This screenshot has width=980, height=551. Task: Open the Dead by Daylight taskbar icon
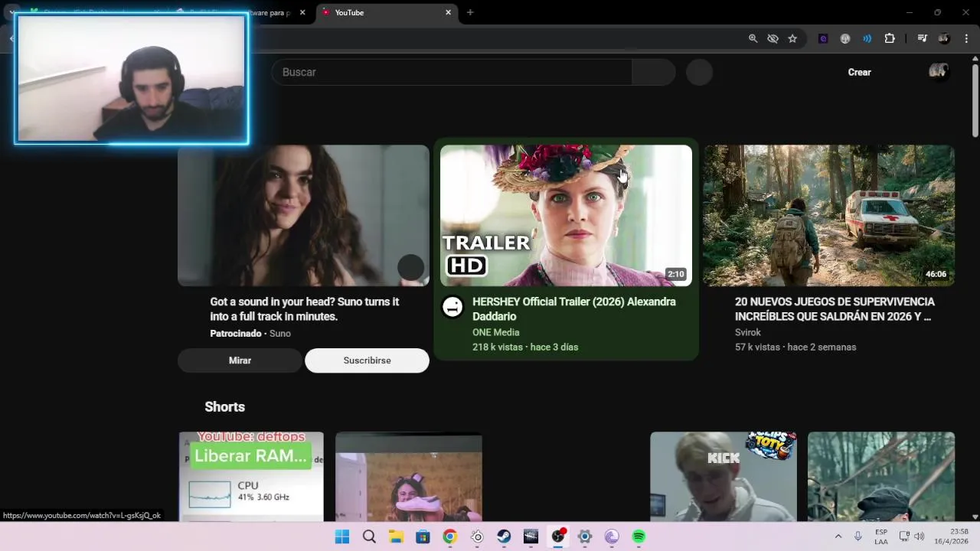[531, 536]
